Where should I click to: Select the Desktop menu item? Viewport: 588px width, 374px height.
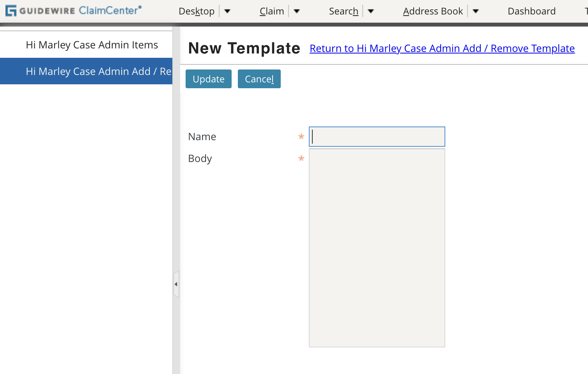click(197, 11)
